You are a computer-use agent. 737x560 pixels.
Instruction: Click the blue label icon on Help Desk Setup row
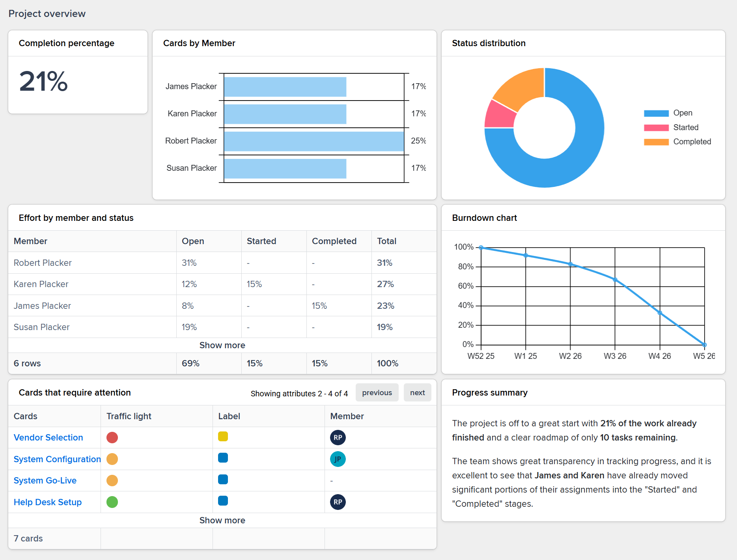(x=223, y=501)
